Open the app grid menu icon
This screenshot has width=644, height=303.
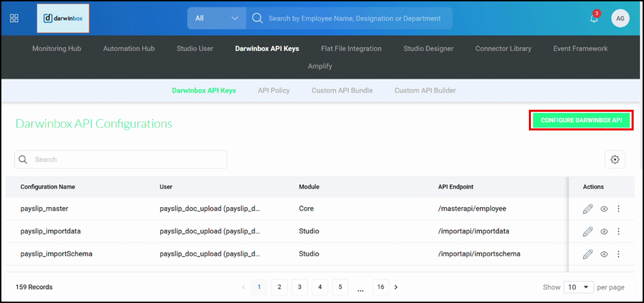click(x=14, y=18)
